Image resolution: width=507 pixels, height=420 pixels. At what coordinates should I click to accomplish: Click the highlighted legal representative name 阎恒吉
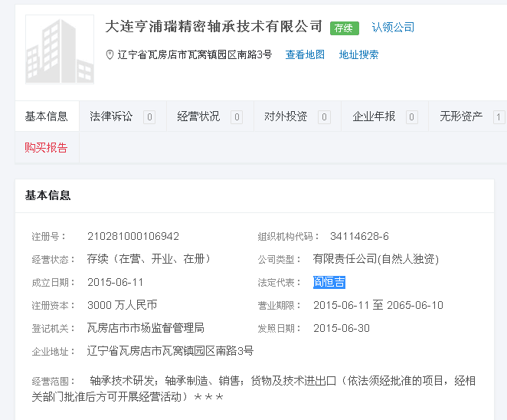pyautogui.click(x=329, y=282)
